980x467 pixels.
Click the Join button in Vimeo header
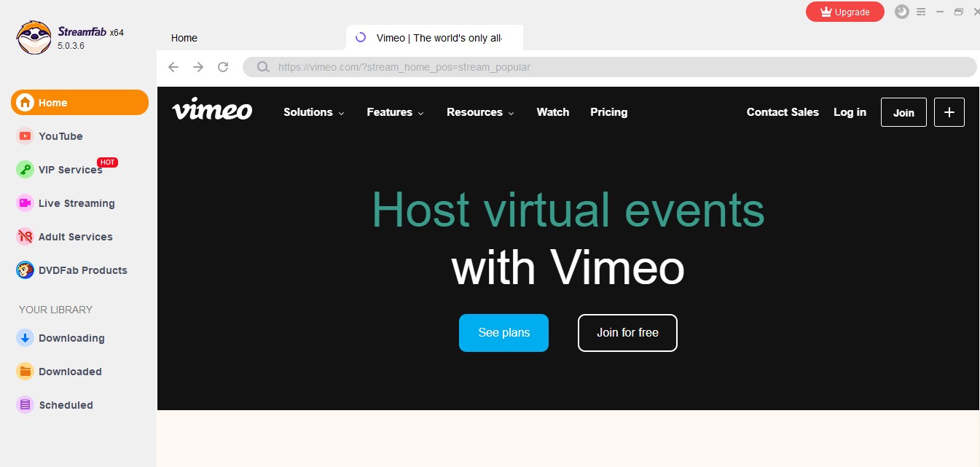(x=903, y=112)
